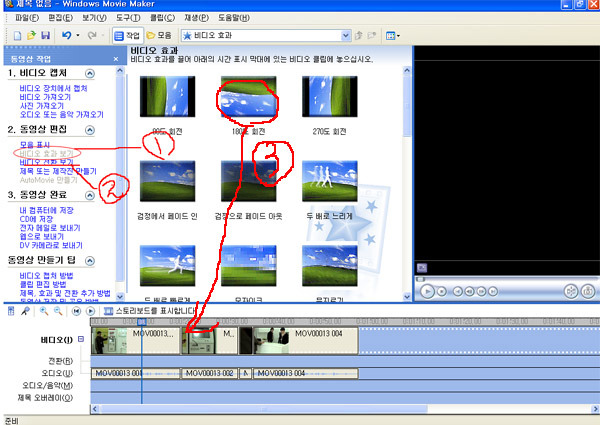
Task: Close the 동영상 작업 pane
Action: [116, 59]
